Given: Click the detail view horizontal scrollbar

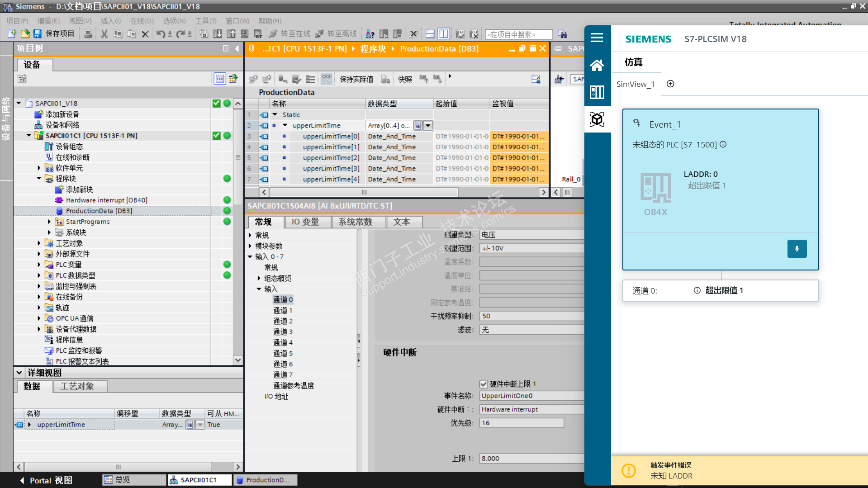Looking at the screenshot, I should pos(119,467).
